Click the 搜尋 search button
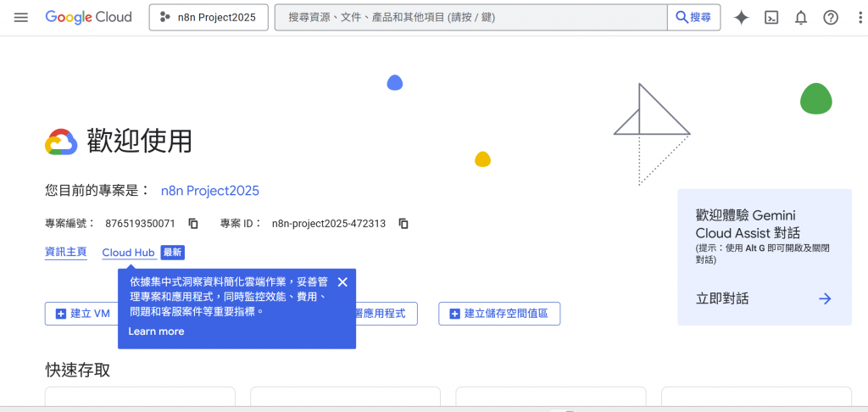 (x=693, y=17)
